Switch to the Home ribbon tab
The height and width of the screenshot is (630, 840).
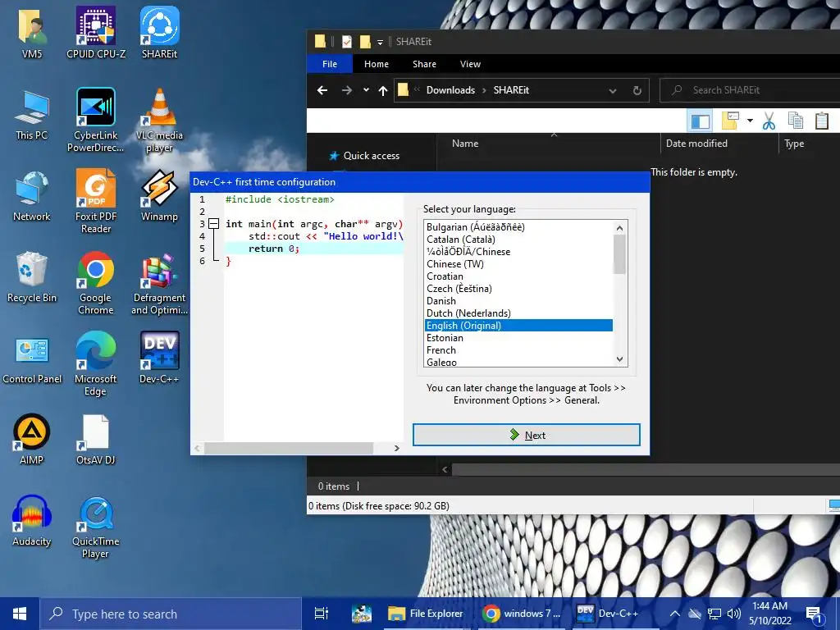tap(377, 64)
